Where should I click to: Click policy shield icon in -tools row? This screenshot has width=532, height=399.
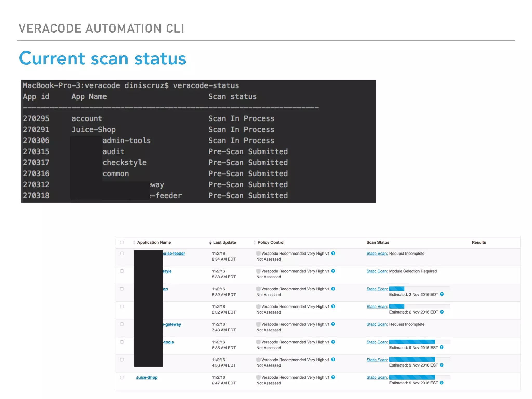click(258, 342)
